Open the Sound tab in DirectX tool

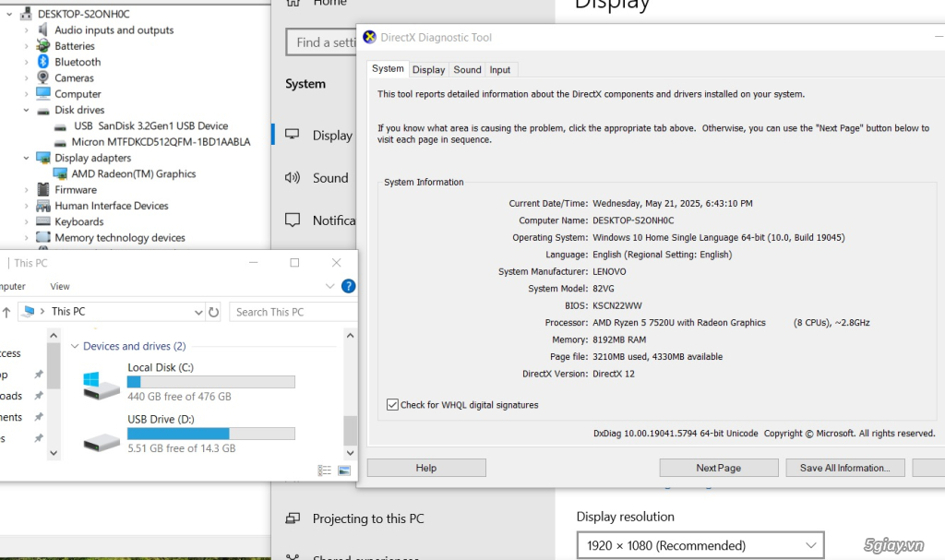[467, 70]
